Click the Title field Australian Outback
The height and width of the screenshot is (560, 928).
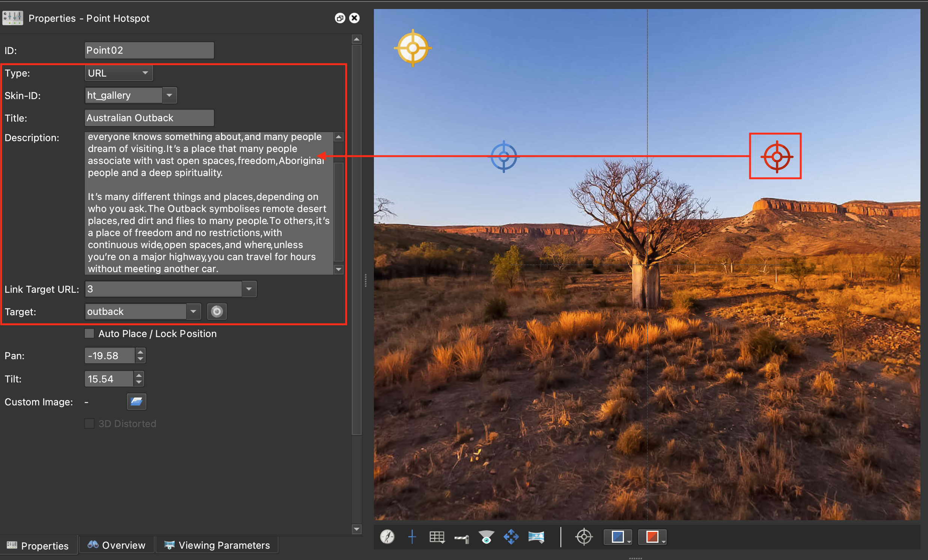pos(149,118)
